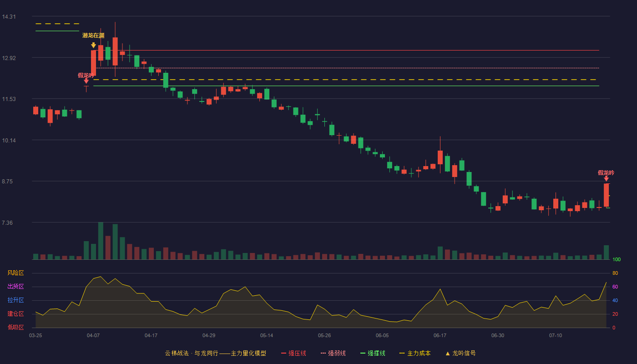Image resolution: width=637 pixels, height=364 pixels.
Task: Toggle the 强弱线 legend entry
Action: (x=333, y=353)
